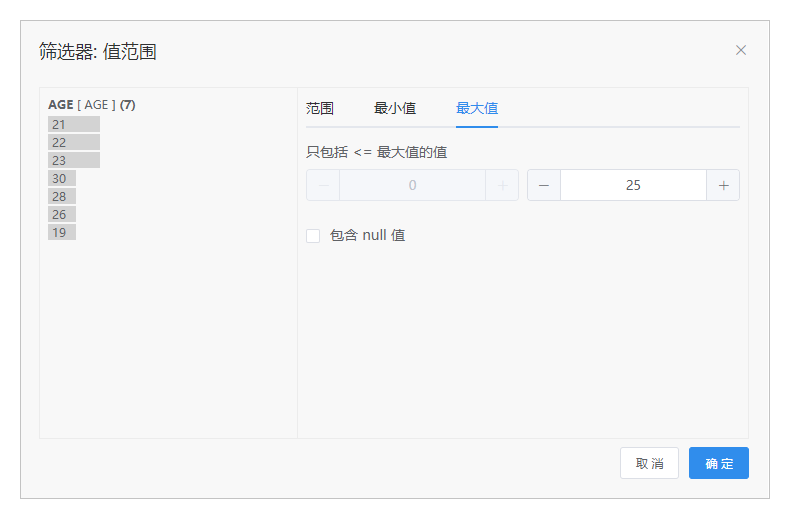Image resolution: width=790 pixels, height=519 pixels.
Task: Click the AGE [ AGE ] (7) header
Action: point(92,105)
